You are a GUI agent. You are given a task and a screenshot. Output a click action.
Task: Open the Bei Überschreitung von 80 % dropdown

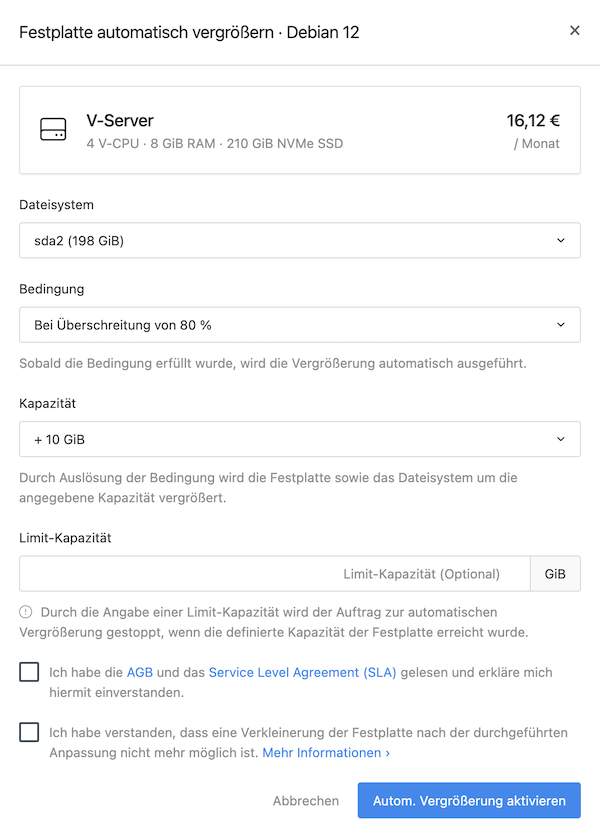pyautogui.click(x=300, y=324)
